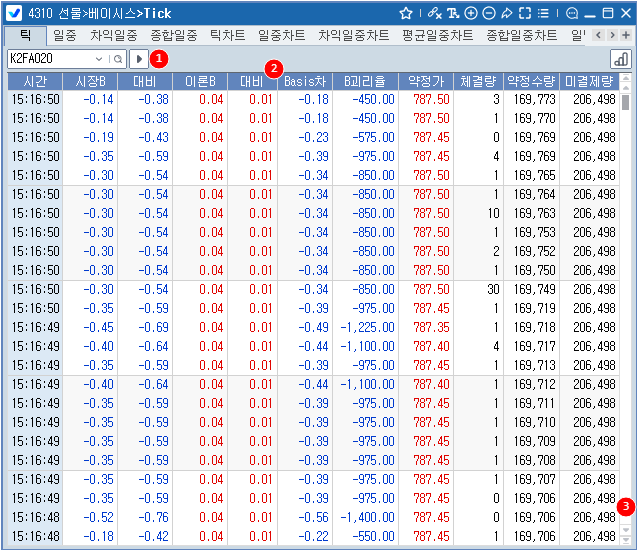Click the symbol search magnifier button
638x551 pixels.
(118, 59)
